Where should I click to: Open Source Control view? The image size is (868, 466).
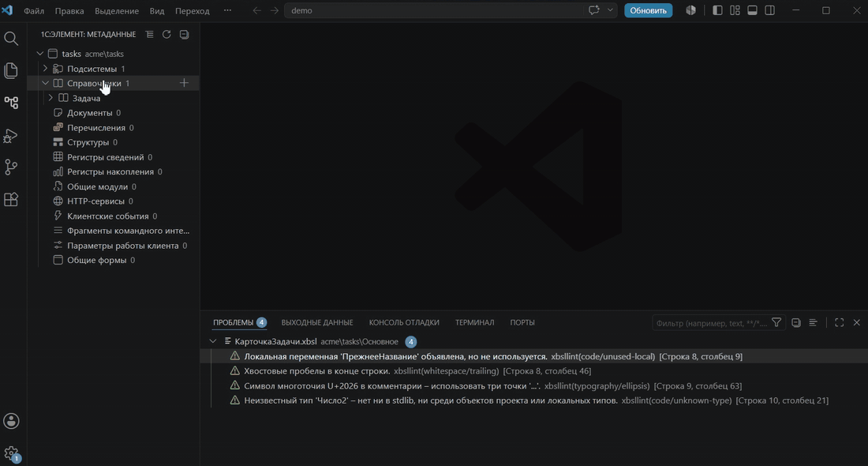click(x=11, y=167)
